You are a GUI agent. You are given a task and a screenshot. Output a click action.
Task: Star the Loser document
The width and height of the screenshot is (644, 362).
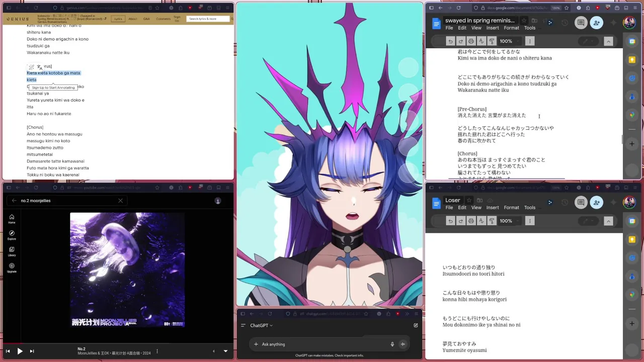(x=469, y=200)
